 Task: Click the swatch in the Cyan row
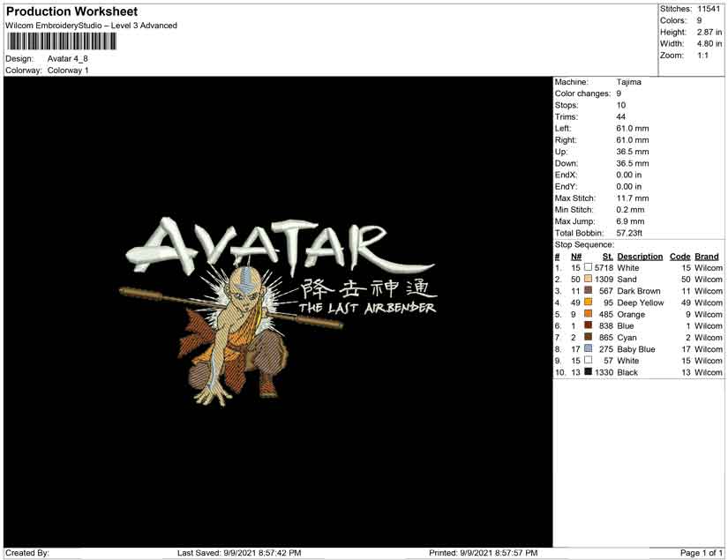589,337
